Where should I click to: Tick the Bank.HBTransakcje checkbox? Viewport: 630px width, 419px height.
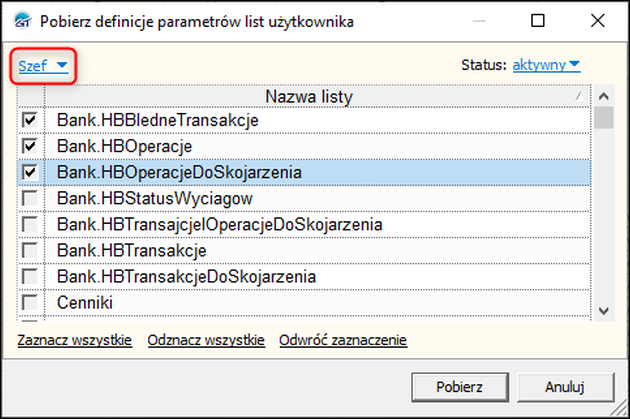click(x=30, y=250)
